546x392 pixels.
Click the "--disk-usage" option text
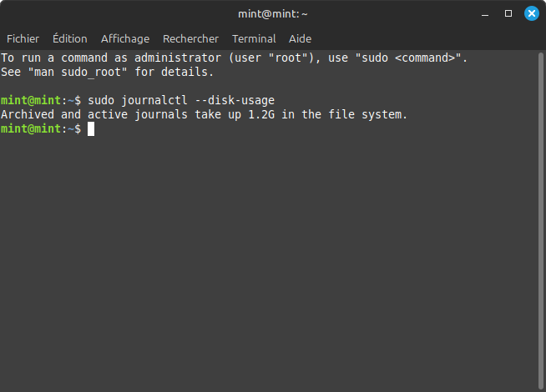point(245,101)
